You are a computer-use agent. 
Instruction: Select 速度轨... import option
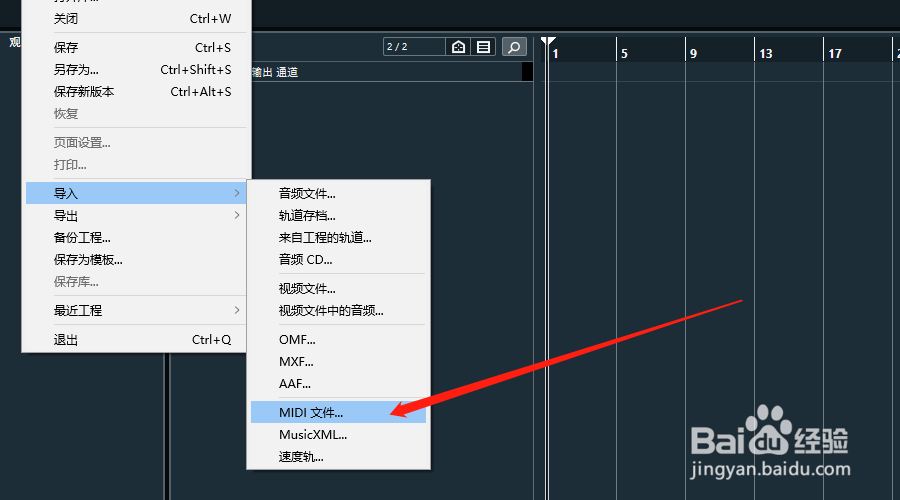click(x=338, y=457)
